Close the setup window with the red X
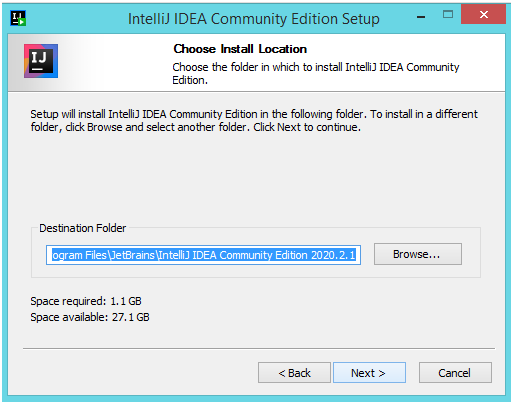Image resolution: width=513 pixels, height=404 pixels. click(x=483, y=14)
